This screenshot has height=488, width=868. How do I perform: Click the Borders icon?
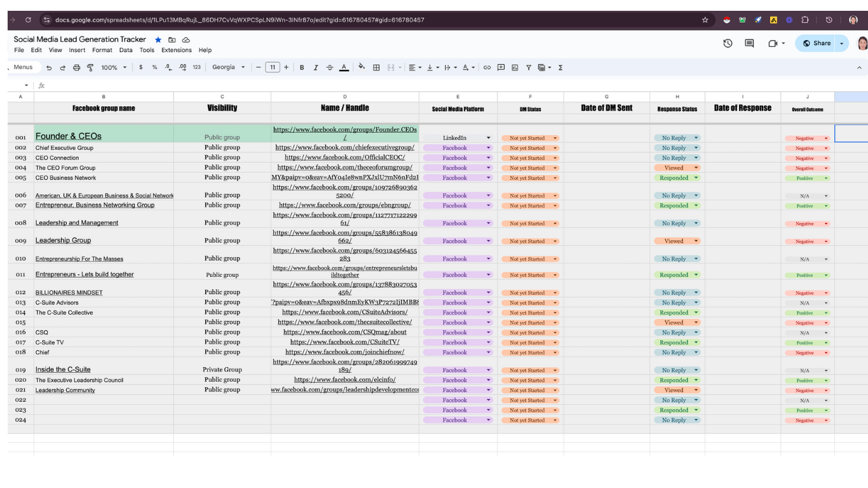pyautogui.click(x=376, y=67)
